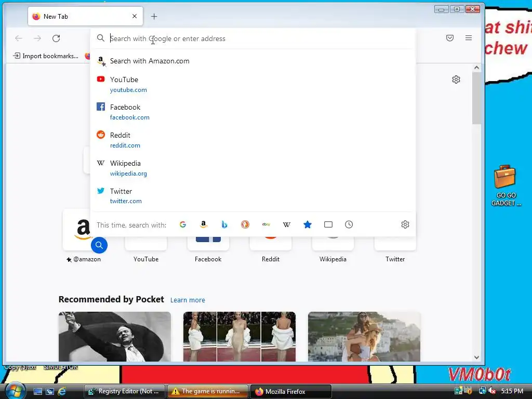
Task: Choose Facebook suggestion in dropdown
Action: 253,112
